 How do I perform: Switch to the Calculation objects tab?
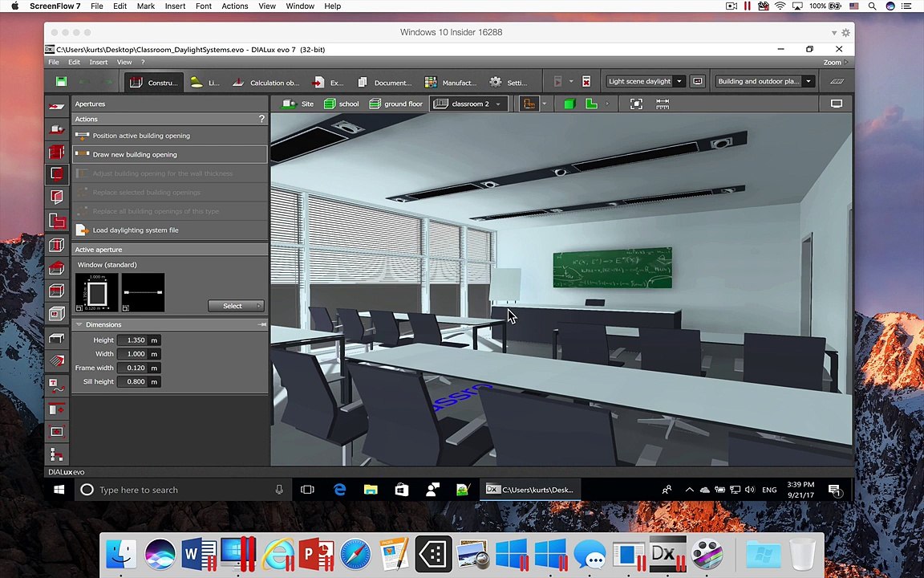click(x=265, y=83)
